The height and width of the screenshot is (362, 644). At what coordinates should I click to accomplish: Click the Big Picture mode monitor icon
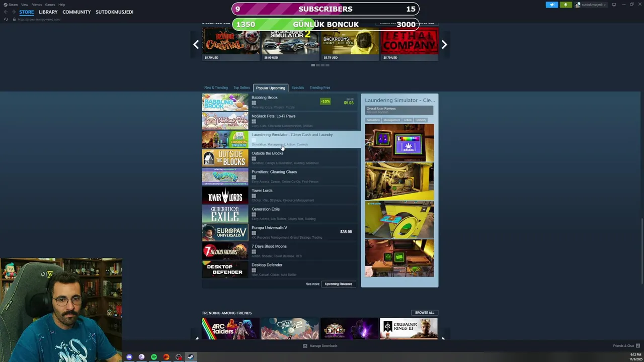pos(614,5)
